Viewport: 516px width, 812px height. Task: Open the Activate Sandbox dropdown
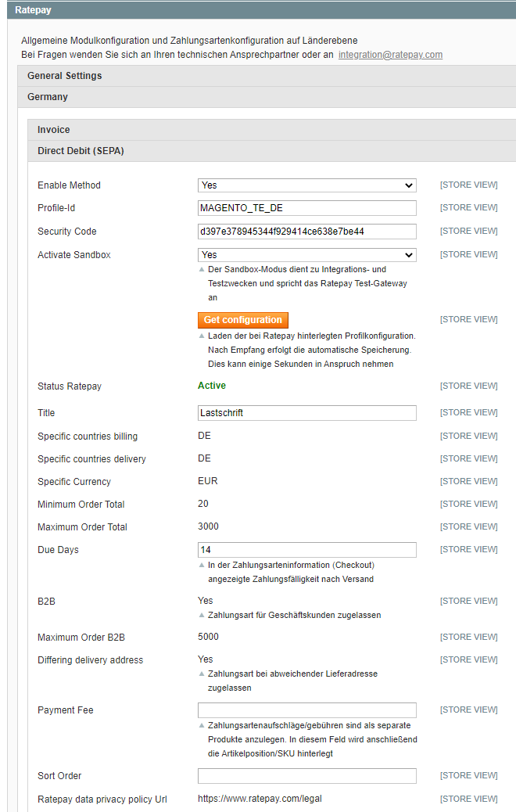tap(306, 255)
